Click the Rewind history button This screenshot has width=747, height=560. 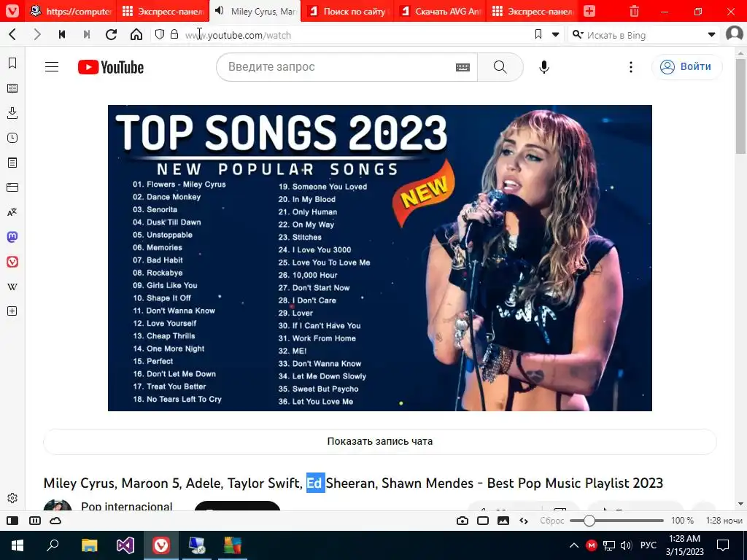[62, 34]
